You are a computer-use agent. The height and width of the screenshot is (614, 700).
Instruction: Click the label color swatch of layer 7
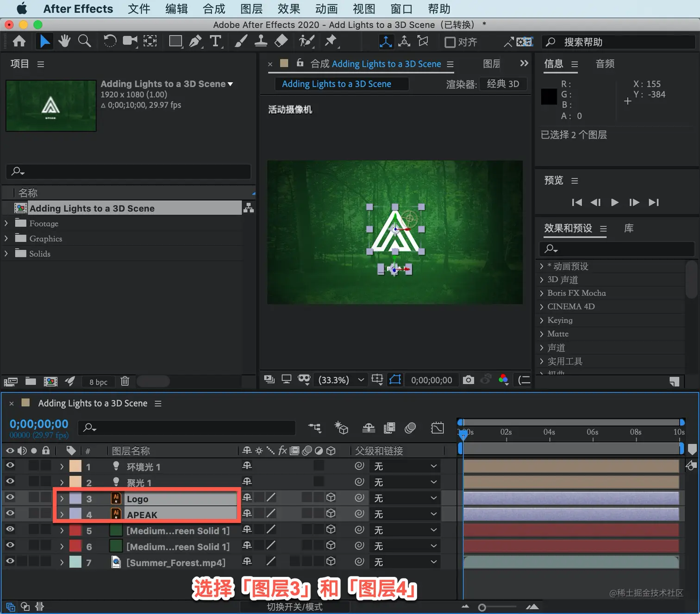click(x=75, y=562)
